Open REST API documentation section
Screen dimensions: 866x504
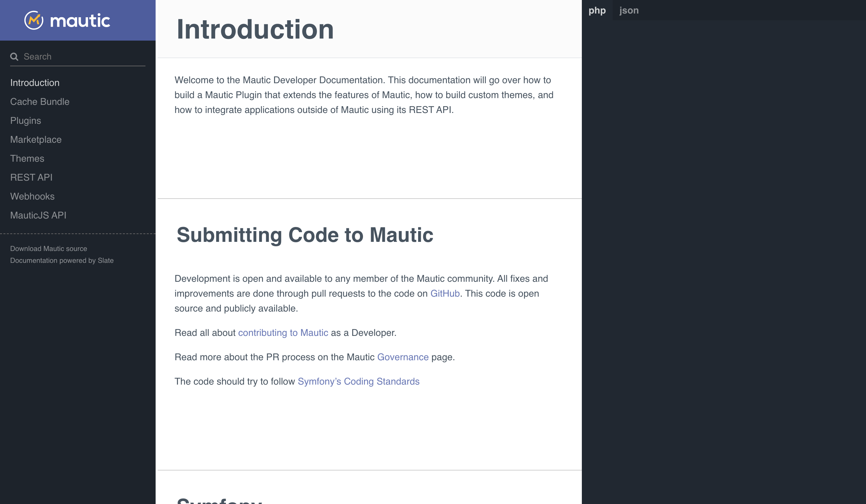pyautogui.click(x=31, y=177)
